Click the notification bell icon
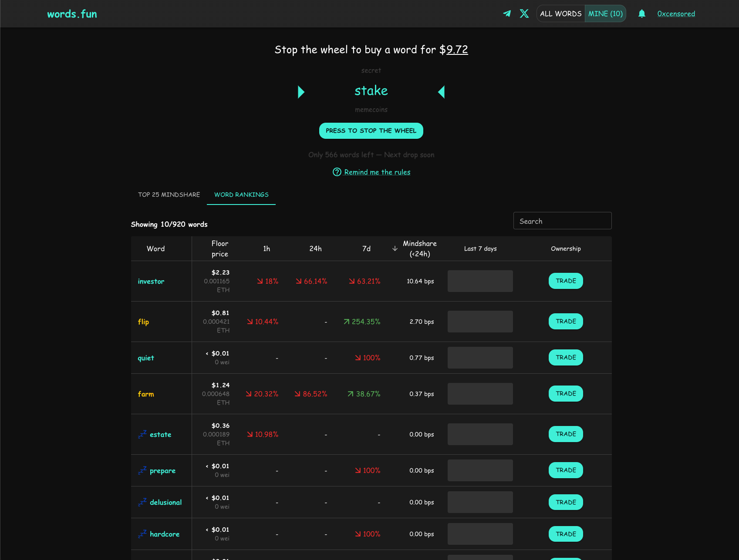Screen dimensions: 739x560 click(641, 13)
